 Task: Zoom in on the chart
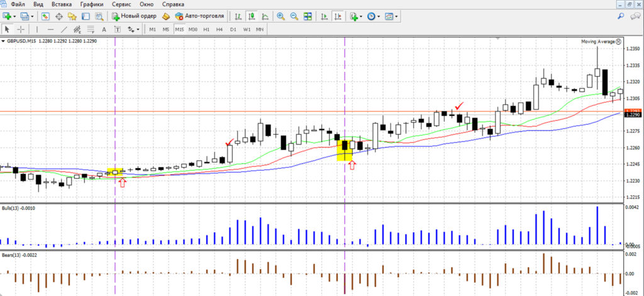pos(281,16)
